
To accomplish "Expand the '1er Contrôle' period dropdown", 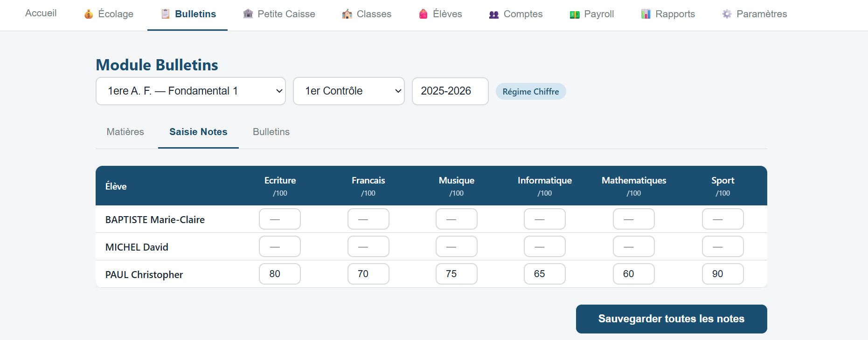I will (349, 91).
